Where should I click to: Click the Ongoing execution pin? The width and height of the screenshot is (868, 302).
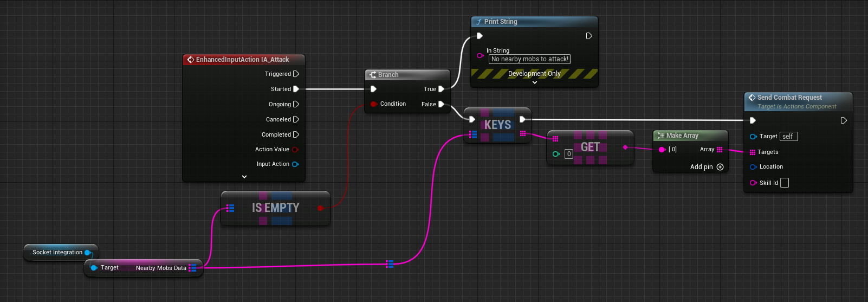pyautogui.click(x=296, y=104)
